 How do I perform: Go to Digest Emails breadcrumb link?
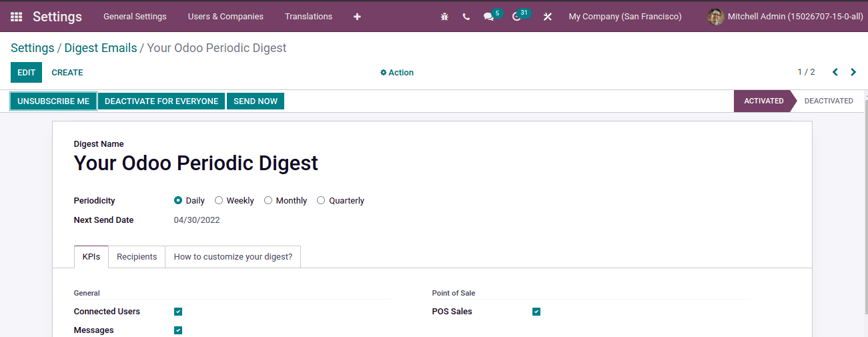[x=101, y=48]
